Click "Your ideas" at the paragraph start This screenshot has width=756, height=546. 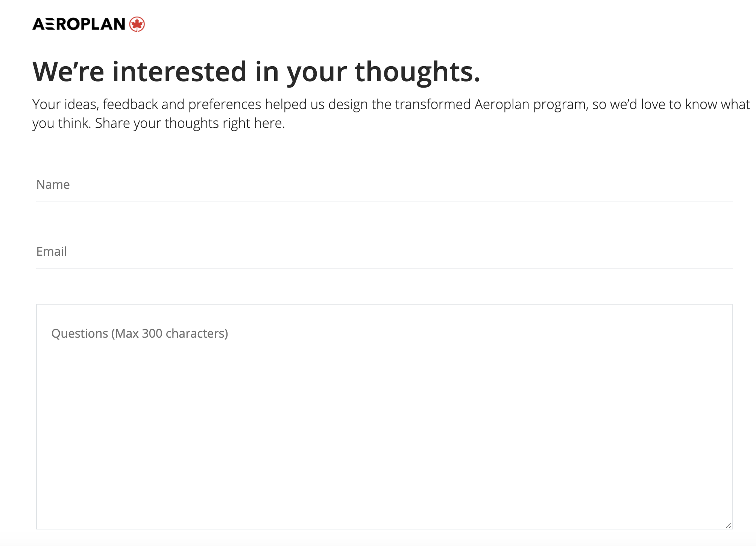(65, 105)
